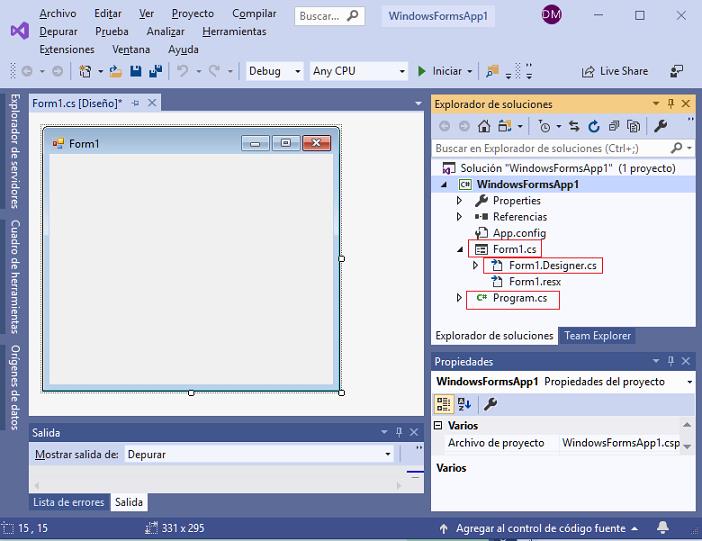Click the notifications bell in status bar
This screenshot has width=702, height=541.
[x=663, y=528]
